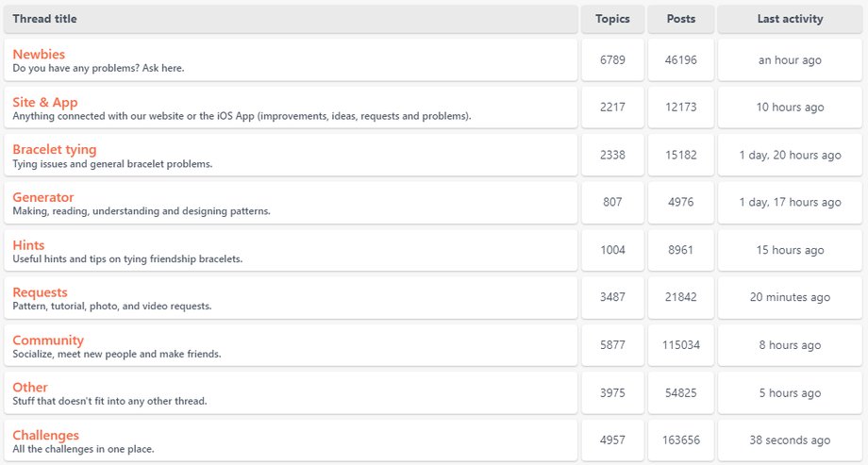Click the Newbies topics count 6789
Viewport: 868px width, 465px height.
click(x=612, y=60)
